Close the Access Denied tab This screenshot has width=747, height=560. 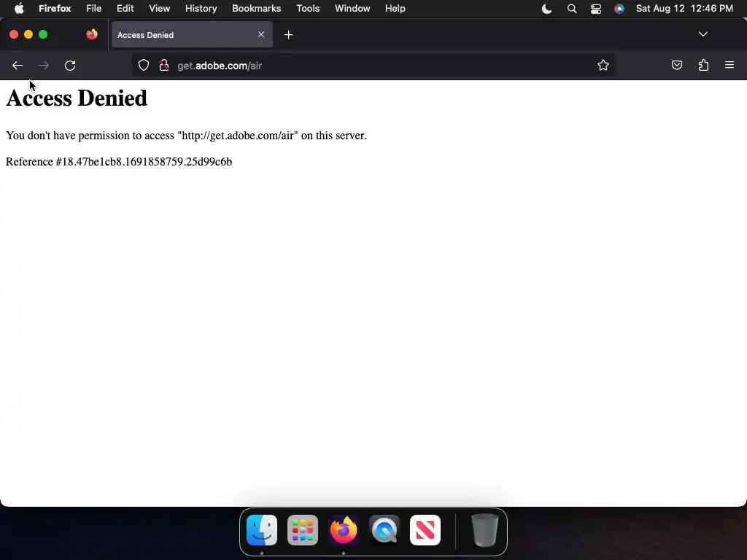(261, 34)
